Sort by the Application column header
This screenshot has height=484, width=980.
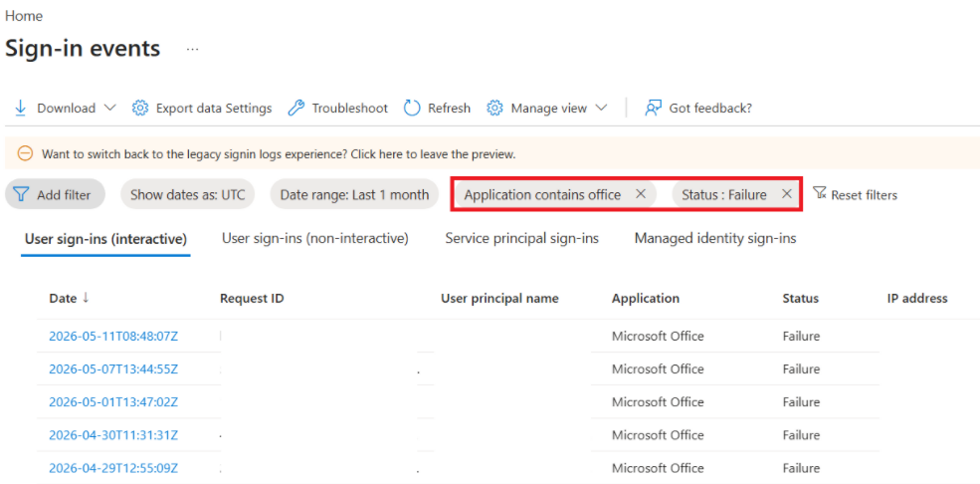[646, 299]
